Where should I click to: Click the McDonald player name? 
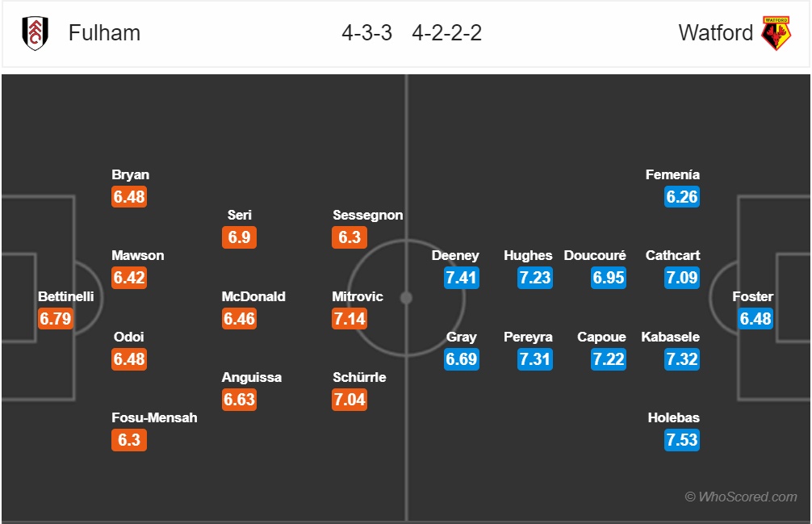[x=253, y=296]
